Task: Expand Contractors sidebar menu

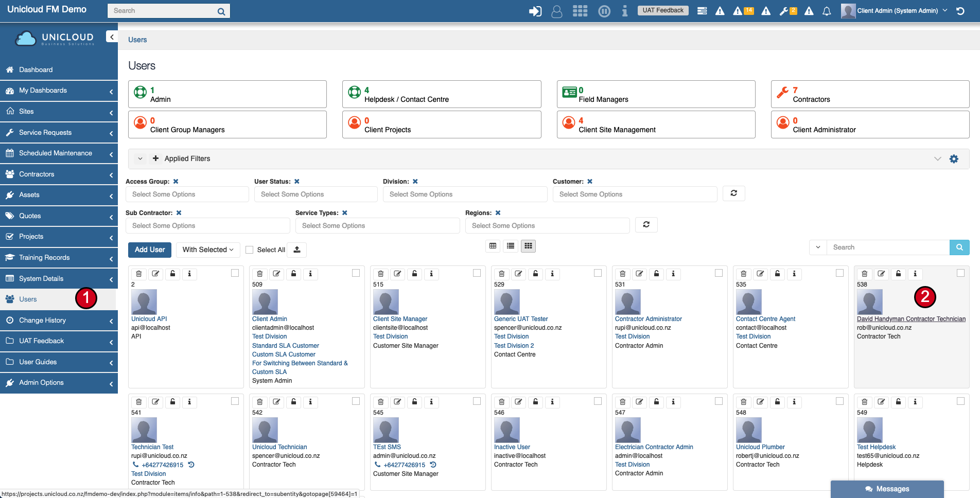Action: click(59, 174)
